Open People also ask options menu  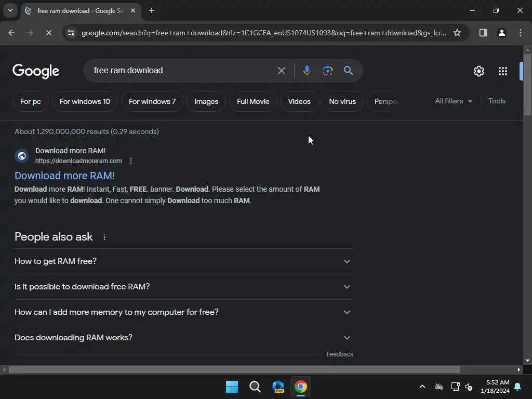tap(104, 237)
